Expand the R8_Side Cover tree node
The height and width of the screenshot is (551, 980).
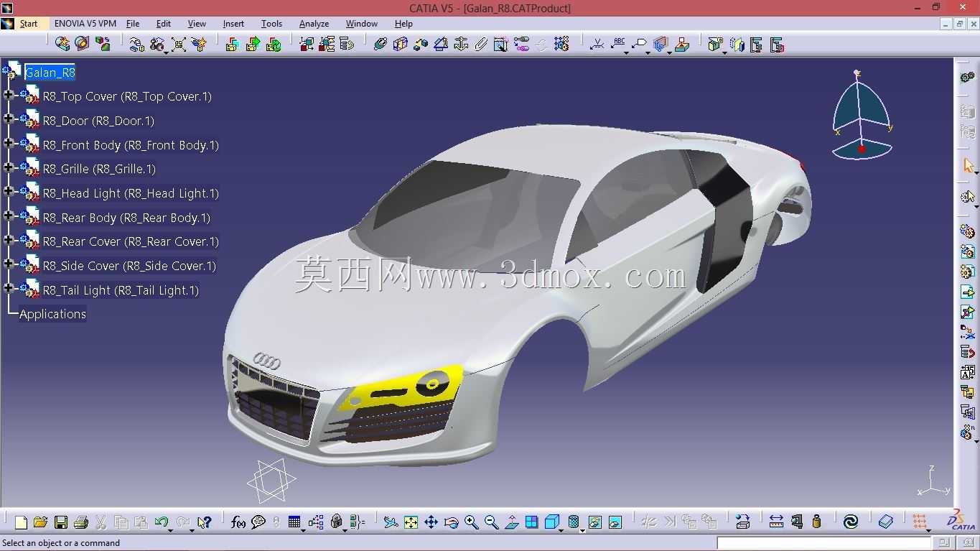(9, 264)
